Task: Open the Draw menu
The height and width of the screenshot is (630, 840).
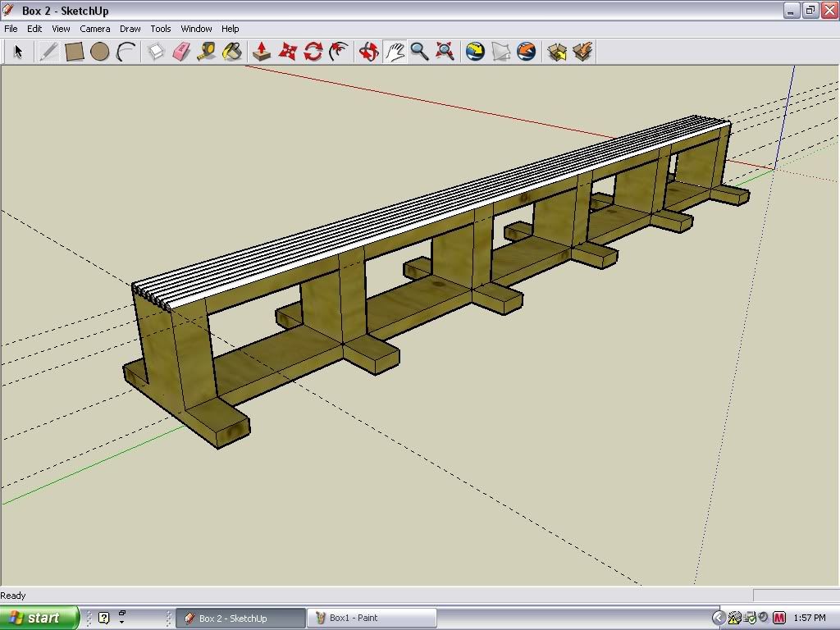Action: click(x=130, y=29)
